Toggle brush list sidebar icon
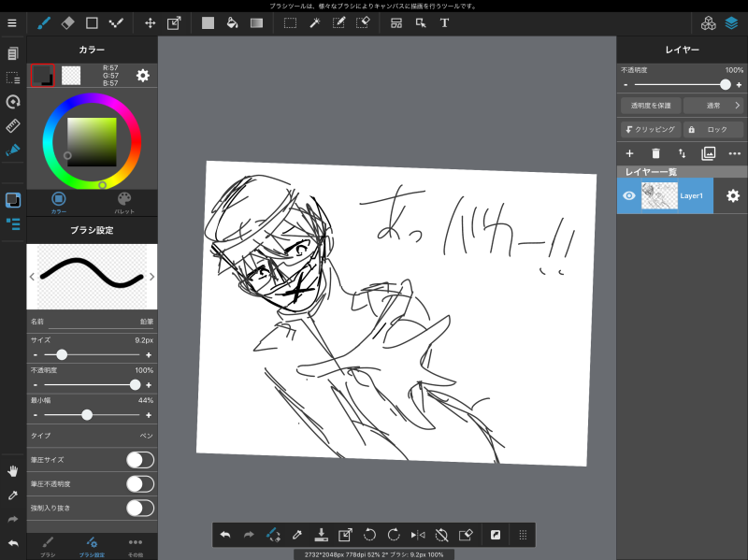This screenshot has width=748, height=560. click(13, 224)
